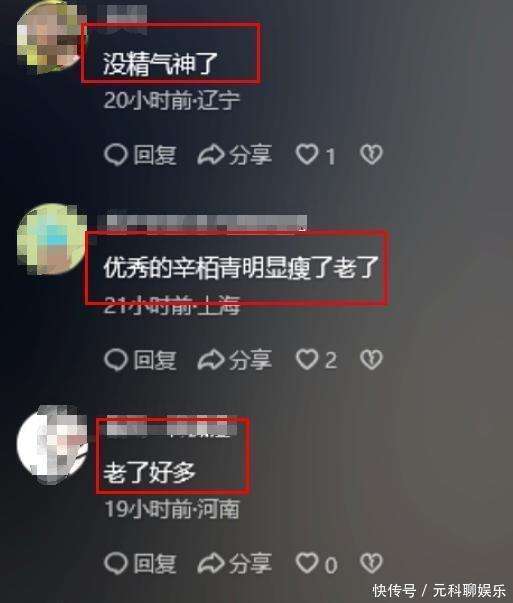The width and height of the screenshot is (513, 603).
Task: Click the comment text 没精气神了
Action: pos(160,63)
